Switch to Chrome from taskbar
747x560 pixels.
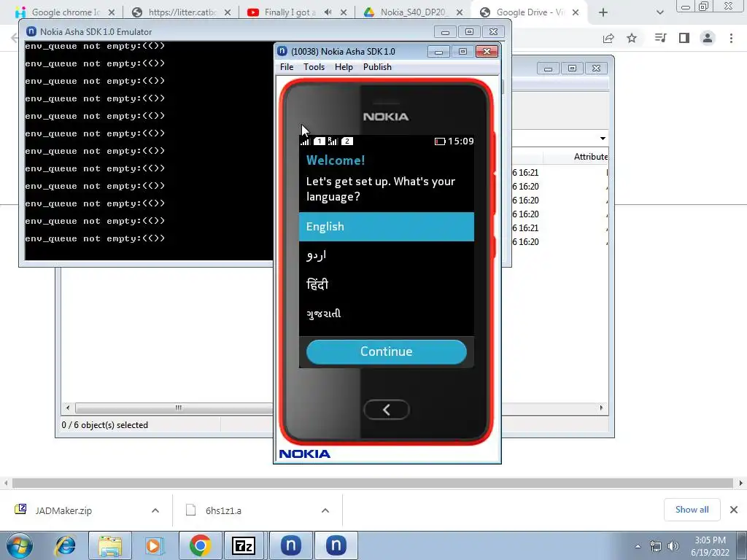pos(201,545)
